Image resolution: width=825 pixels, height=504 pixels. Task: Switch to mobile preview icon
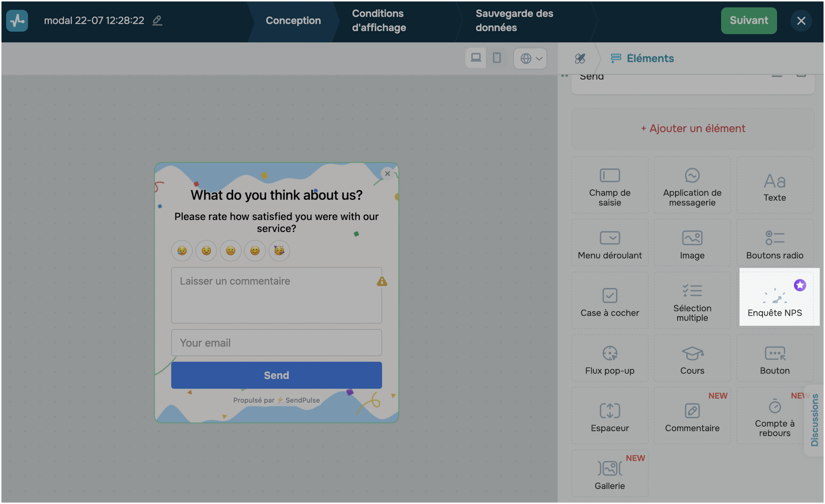[x=497, y=58]
